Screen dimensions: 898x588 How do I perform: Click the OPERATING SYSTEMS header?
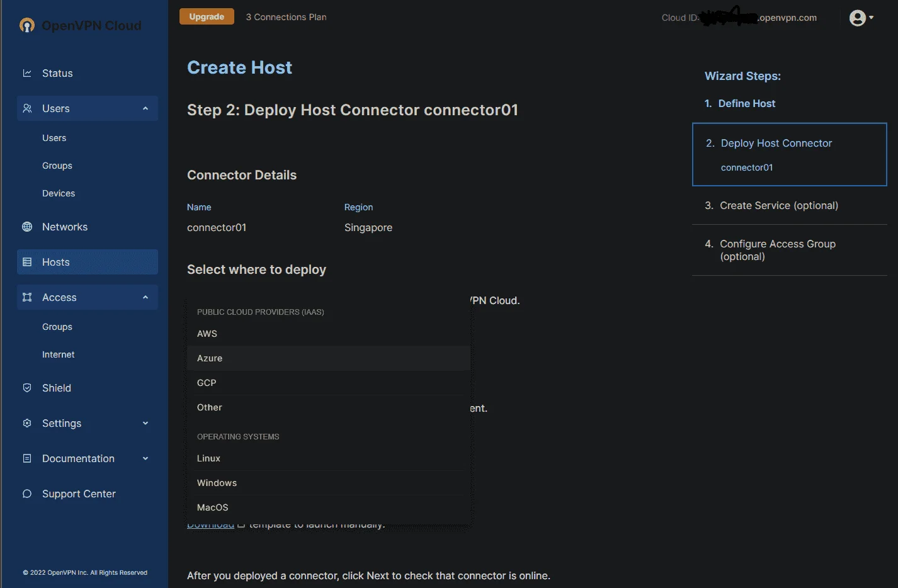click(x=238, y=436)
